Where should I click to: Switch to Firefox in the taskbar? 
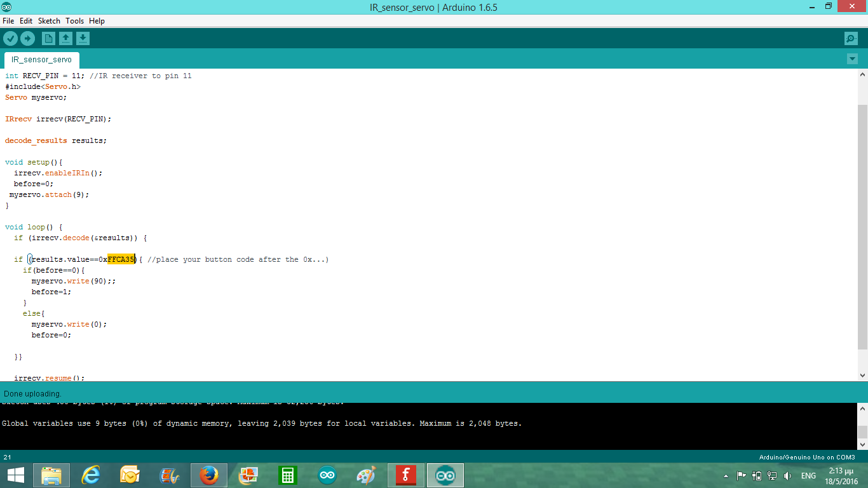pos(208,475)
